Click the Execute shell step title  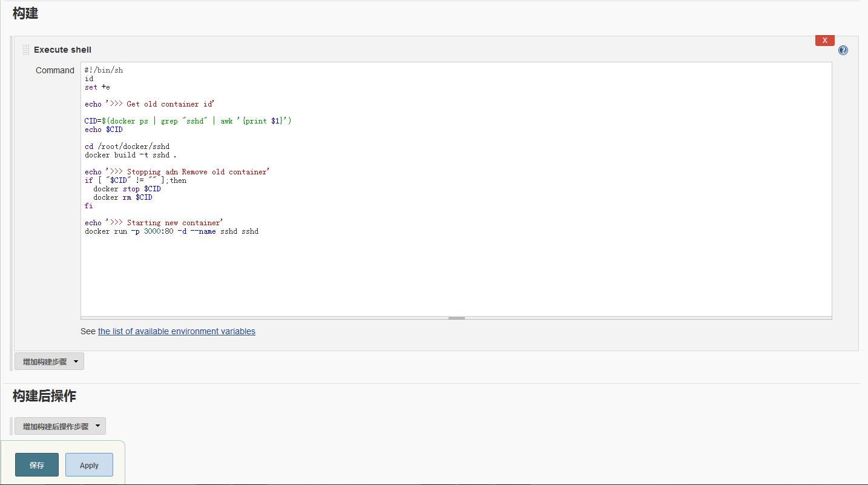click(62, 50)
